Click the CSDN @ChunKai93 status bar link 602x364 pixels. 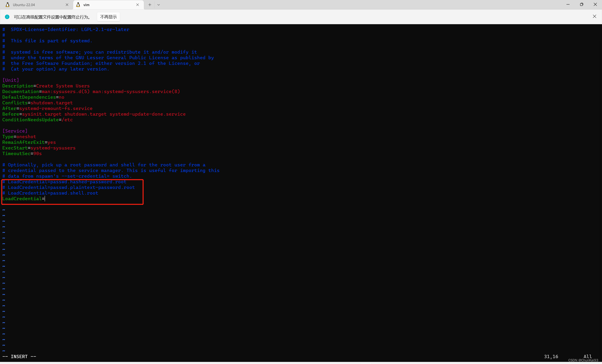pos(583,360)
